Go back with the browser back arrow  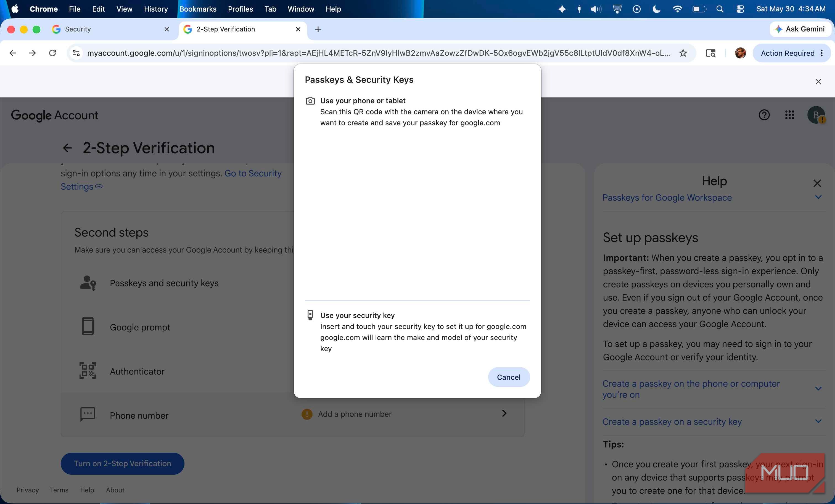tap(12, 53)
